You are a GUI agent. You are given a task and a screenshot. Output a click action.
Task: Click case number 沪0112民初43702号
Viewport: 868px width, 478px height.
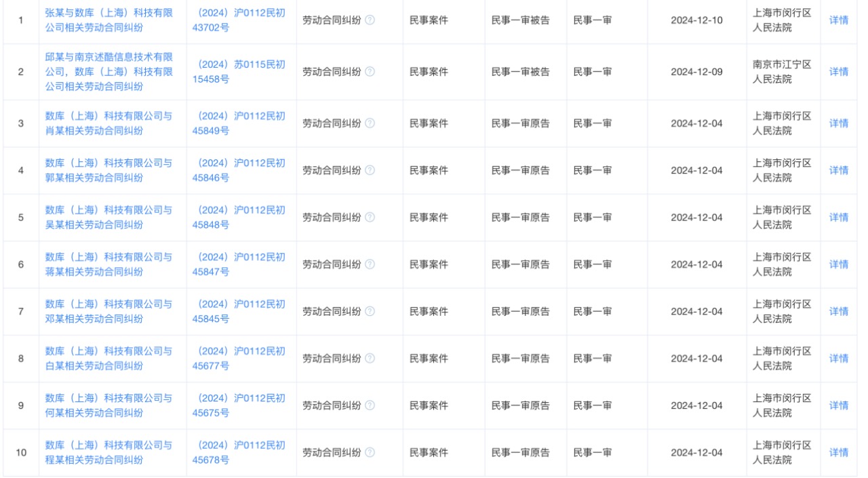[239, 20]
